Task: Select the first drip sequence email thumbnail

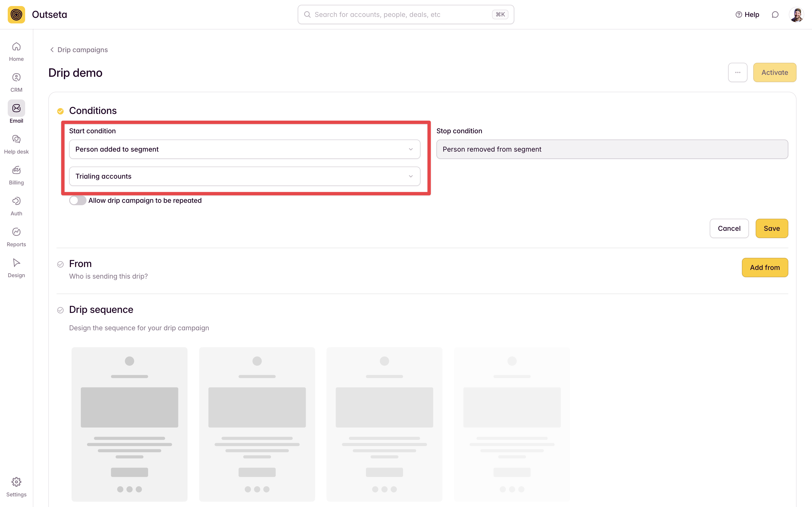Action: [x=129, y=424]
